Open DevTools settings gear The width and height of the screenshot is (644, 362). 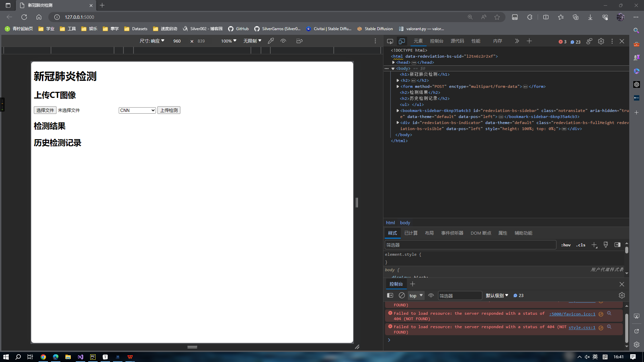(601, 41)
